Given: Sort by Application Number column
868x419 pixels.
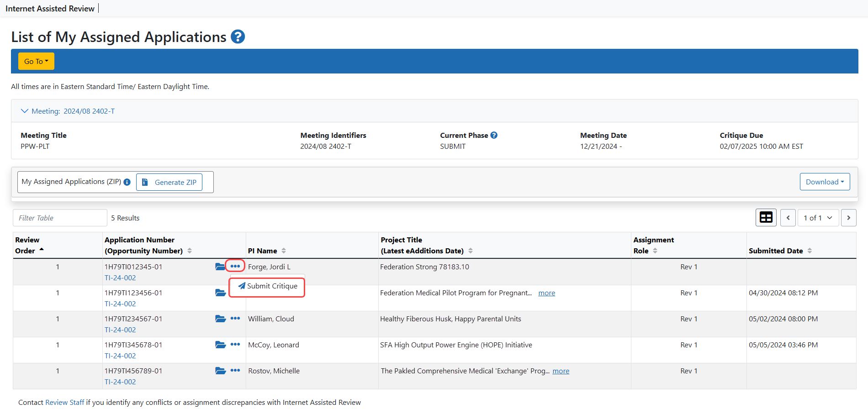Looking at the screenshot, I should click(x=190, y=251).
